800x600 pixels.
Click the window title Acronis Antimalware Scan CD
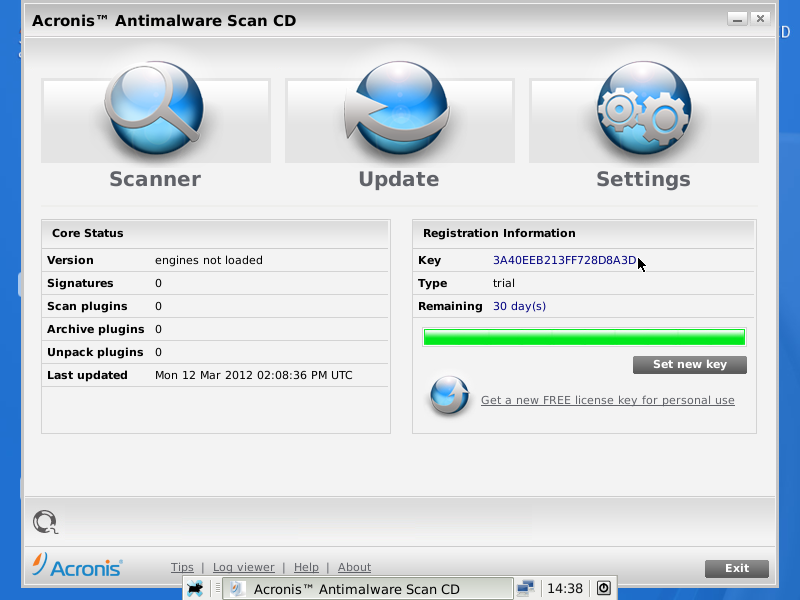(164, 20)
